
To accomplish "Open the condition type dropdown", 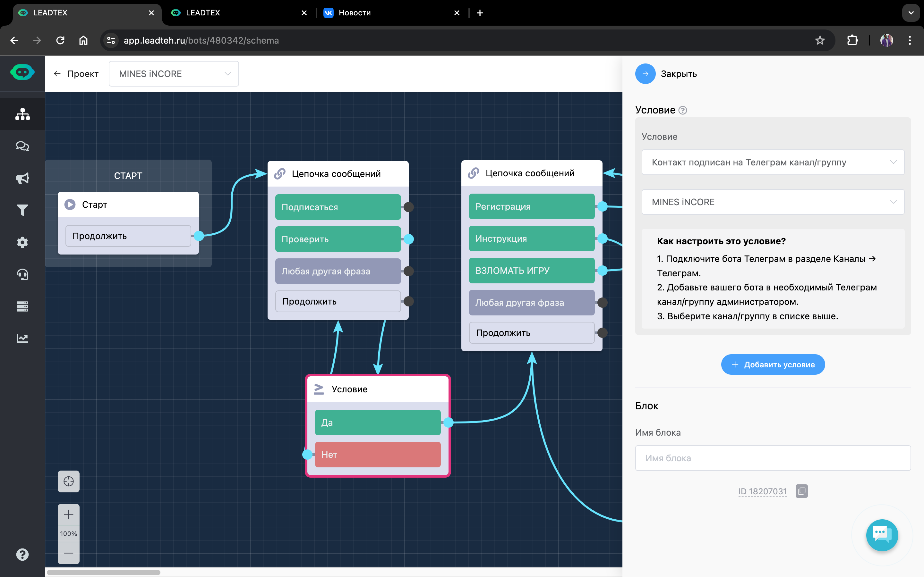I will (773, 162).
